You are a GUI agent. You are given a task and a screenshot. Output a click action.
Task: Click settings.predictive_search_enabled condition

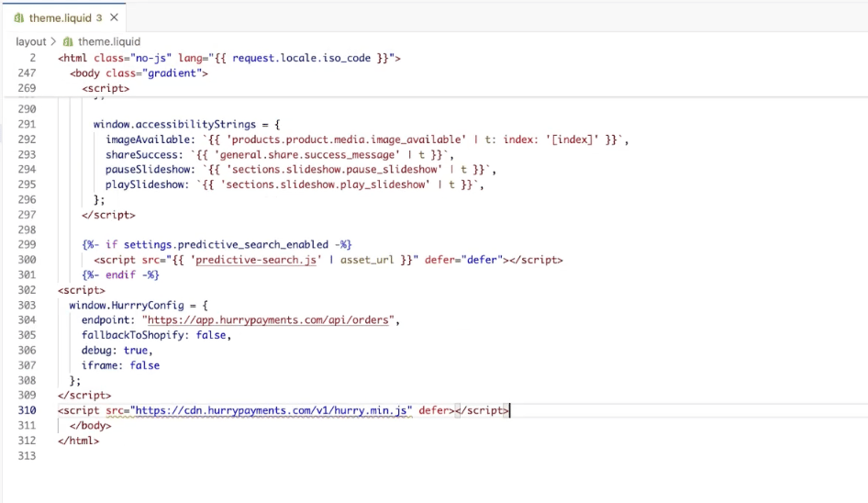(x=226, y=245)
